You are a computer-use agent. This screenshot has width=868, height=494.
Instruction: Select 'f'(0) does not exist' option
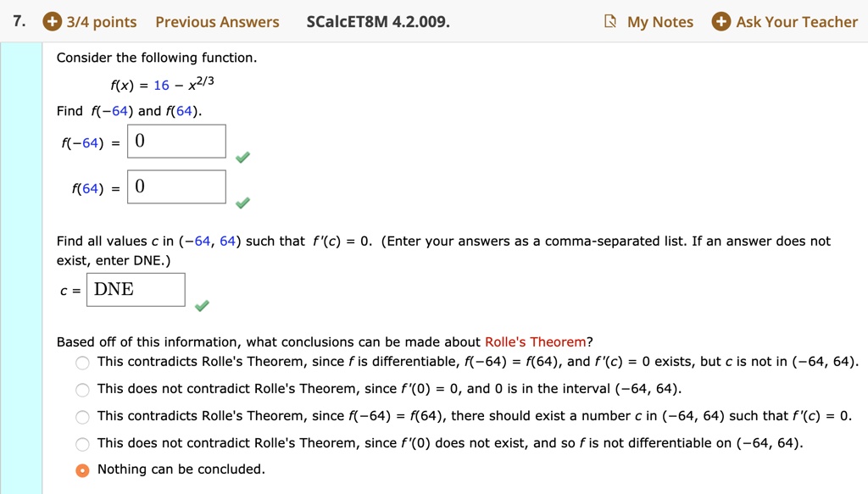pos(82,444)
